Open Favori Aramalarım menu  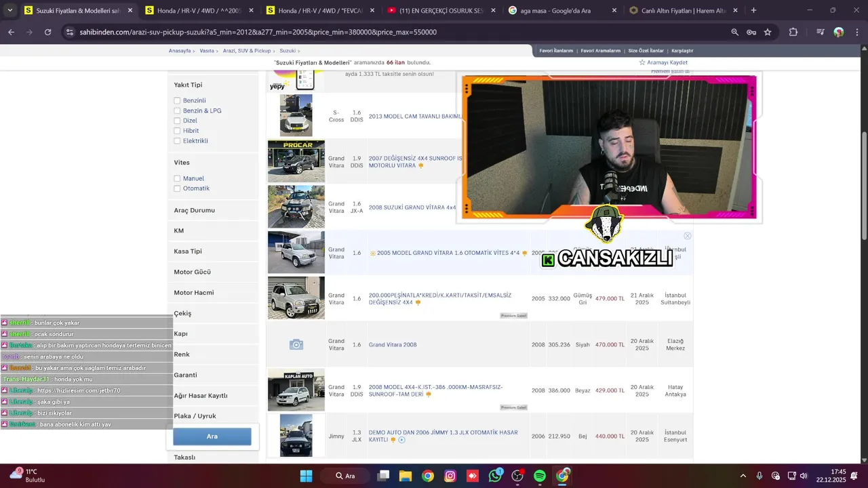600,51
